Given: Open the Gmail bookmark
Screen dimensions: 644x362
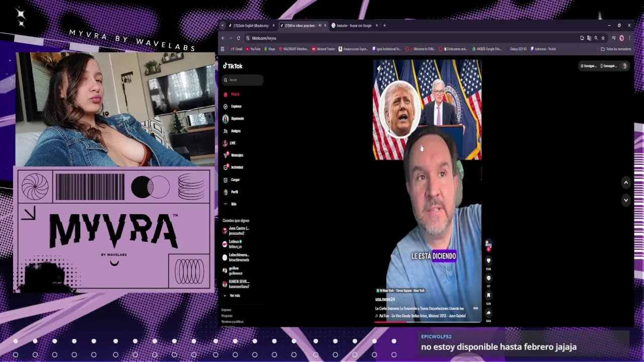Looking at the screenshot, I should pos(236,49).
